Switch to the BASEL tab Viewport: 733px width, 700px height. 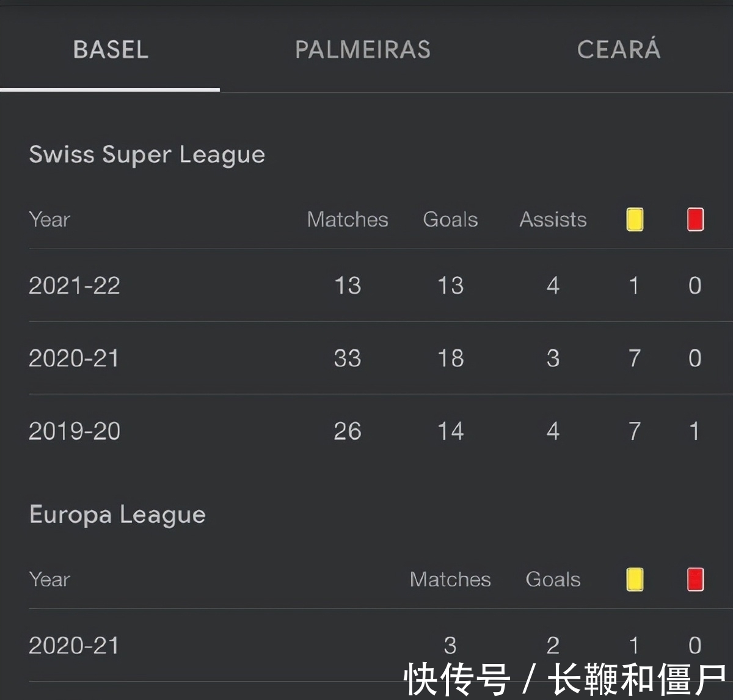click(111, 49)
